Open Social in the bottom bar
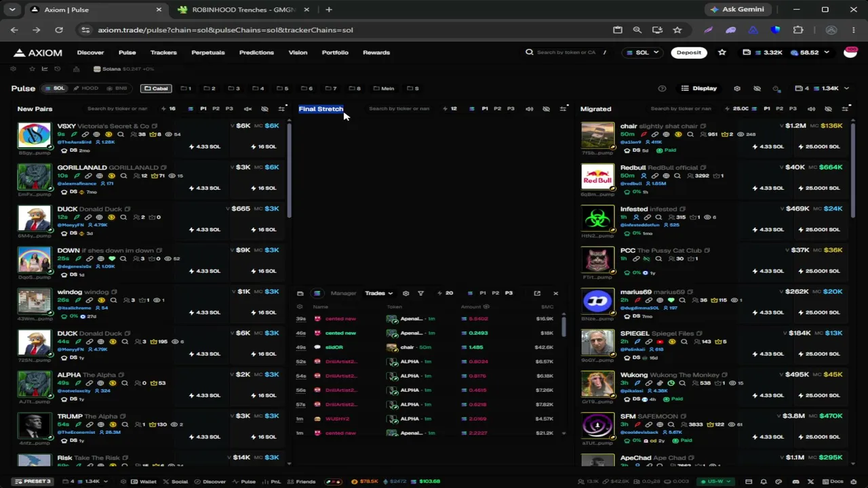868x488 pixels. click(175, 481)
